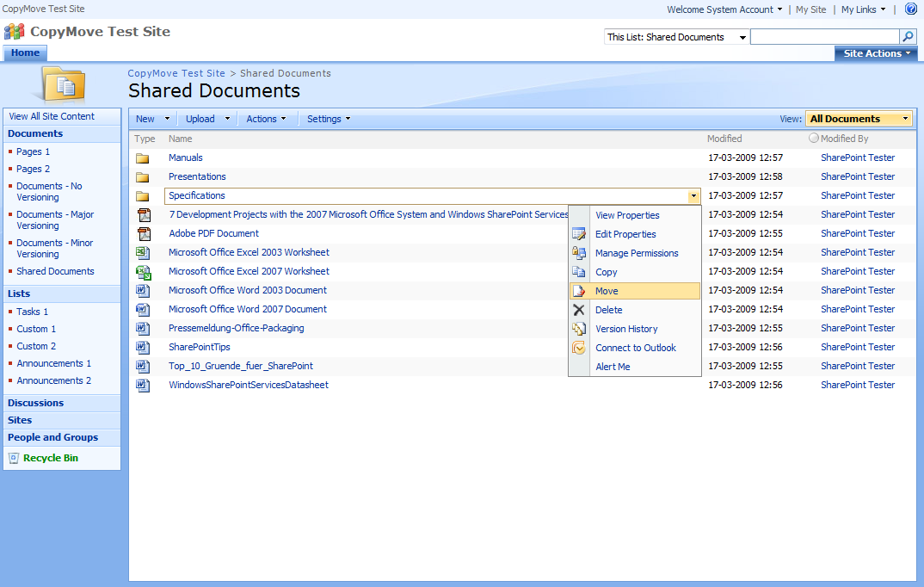Open the Manuals folder link
The height and width of the screenshot is (587, 924).
[186, 158]
